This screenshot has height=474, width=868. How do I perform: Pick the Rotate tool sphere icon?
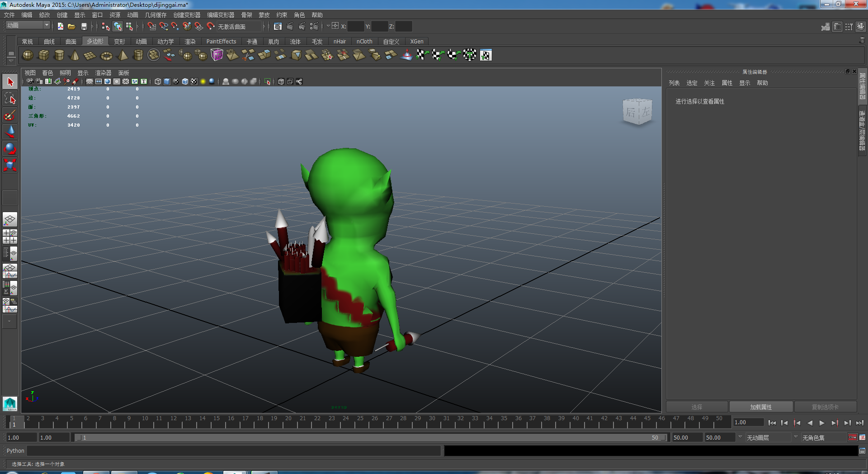(x=10, y=148)
